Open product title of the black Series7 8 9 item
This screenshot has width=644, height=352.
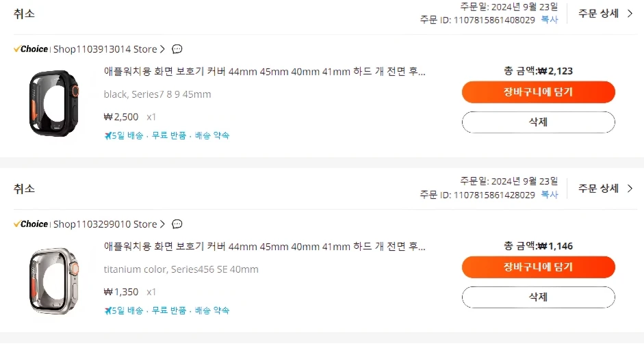click(264, 72)
